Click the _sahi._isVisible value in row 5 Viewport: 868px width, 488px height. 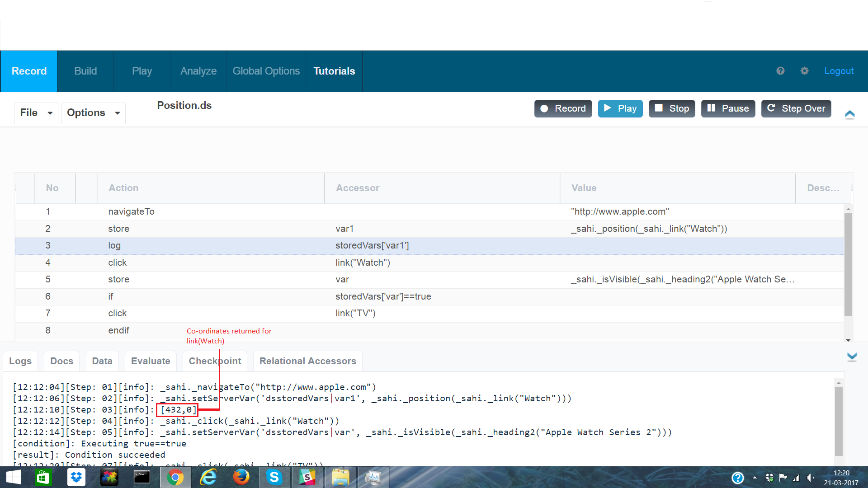tap(683, 279)
